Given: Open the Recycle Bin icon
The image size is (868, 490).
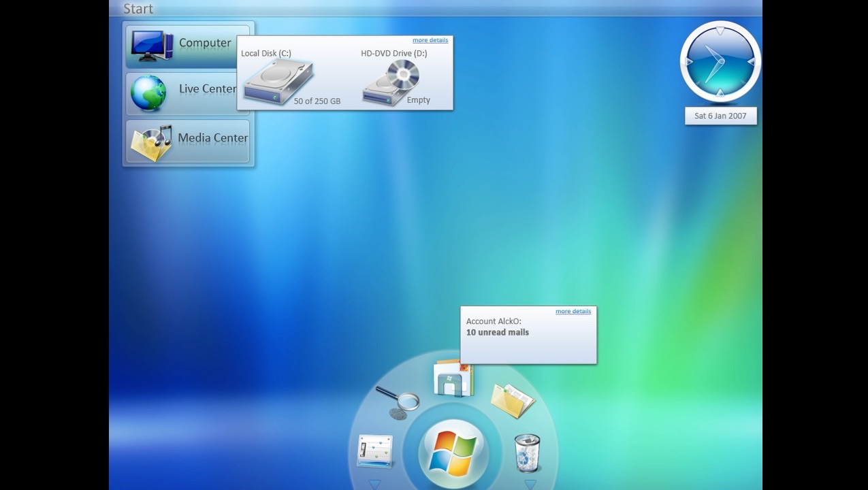Looking at the screenshot, I should (x=527, y=453).
